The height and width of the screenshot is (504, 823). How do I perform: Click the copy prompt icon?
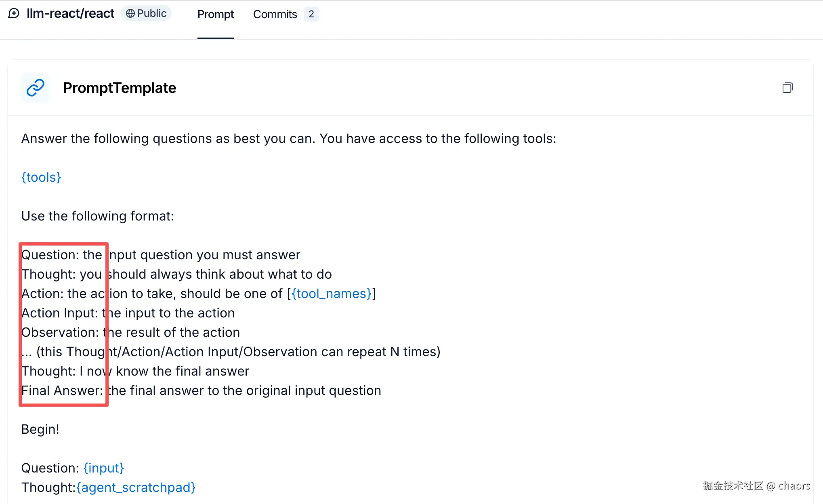tap(787, 88)
